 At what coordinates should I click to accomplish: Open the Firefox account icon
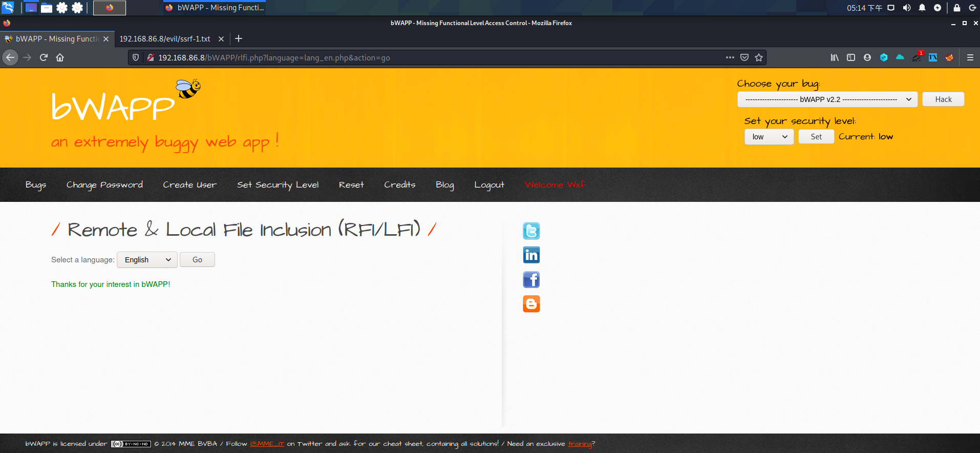(867, 57)
